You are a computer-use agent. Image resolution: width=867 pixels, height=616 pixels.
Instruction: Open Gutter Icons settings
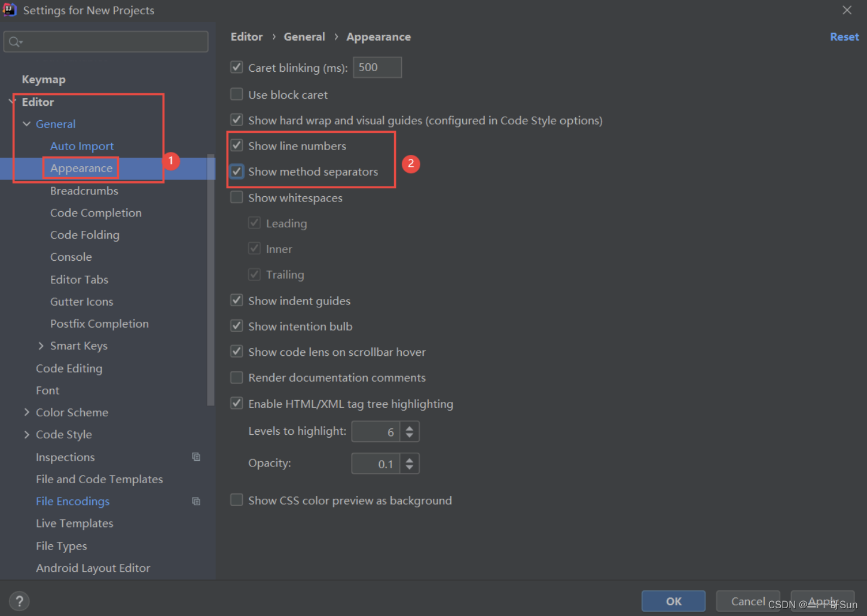point(82,301)
